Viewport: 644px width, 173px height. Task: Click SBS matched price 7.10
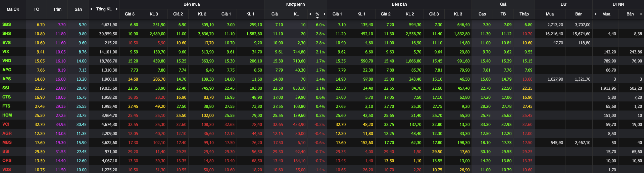click(x=279, y=25)
